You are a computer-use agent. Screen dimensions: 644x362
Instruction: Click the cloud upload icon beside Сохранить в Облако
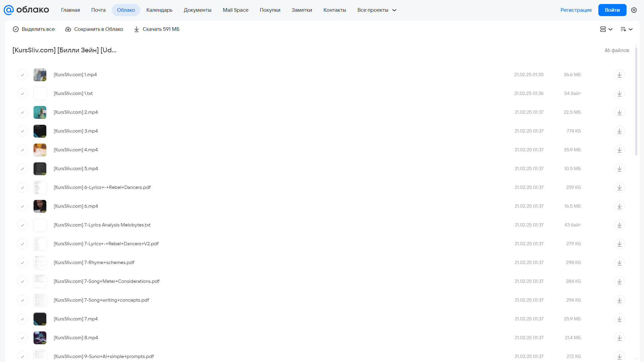(68, 29)
